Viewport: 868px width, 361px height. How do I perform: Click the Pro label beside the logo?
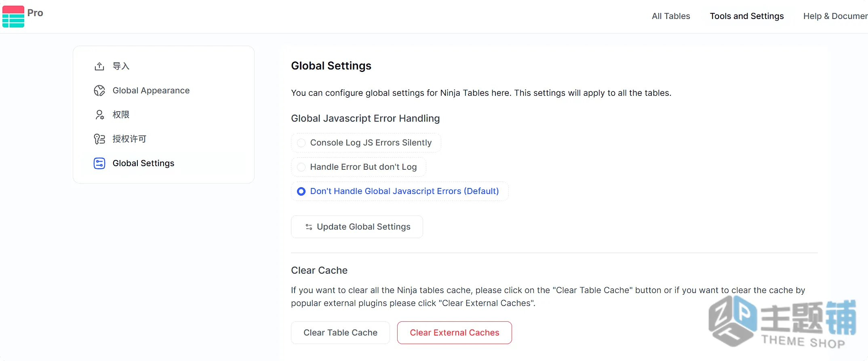pos(35,13)
